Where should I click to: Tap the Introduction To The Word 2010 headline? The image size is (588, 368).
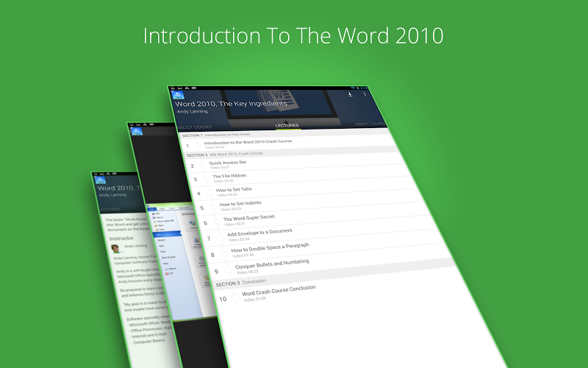click(293, 35)
